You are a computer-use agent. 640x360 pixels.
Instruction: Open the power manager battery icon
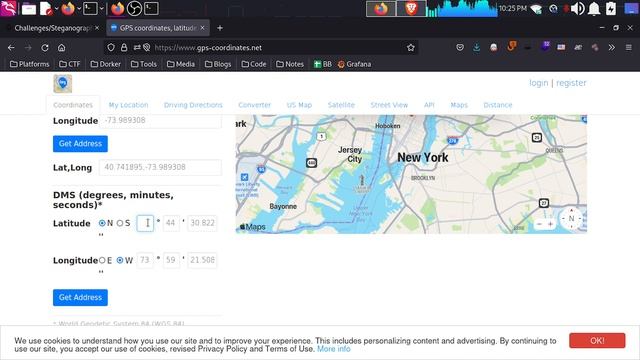click(611, 9)
